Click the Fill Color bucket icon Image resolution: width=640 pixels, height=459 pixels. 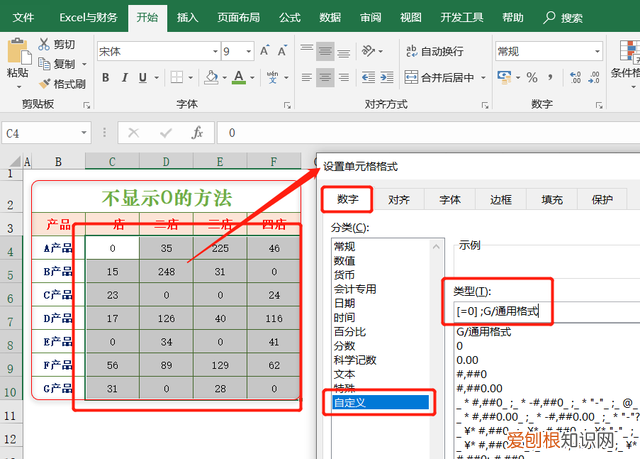coord(211,77)
